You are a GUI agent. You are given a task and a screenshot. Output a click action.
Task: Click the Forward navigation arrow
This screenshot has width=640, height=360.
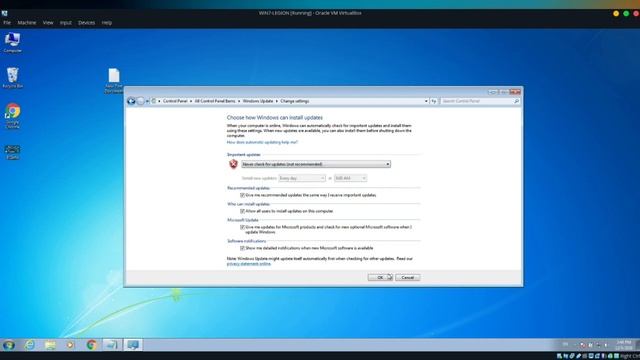click(140, 101)
